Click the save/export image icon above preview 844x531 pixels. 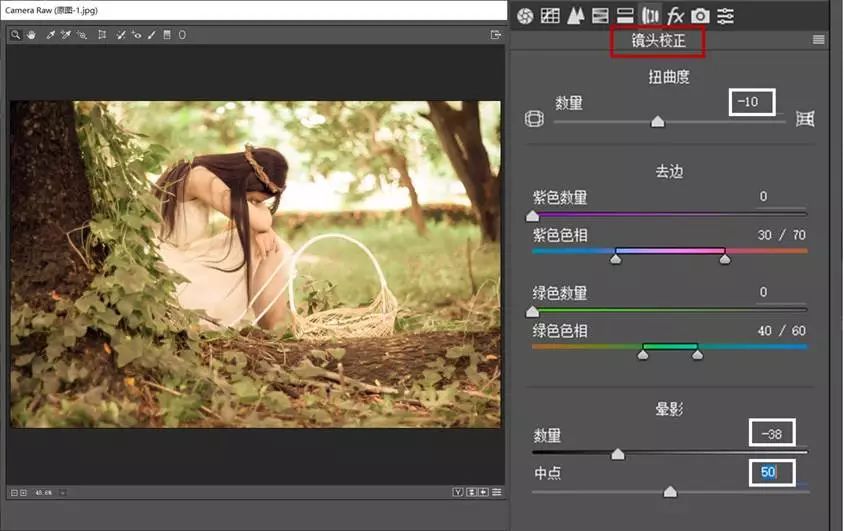pyautogui.click(x=496, y=35)
